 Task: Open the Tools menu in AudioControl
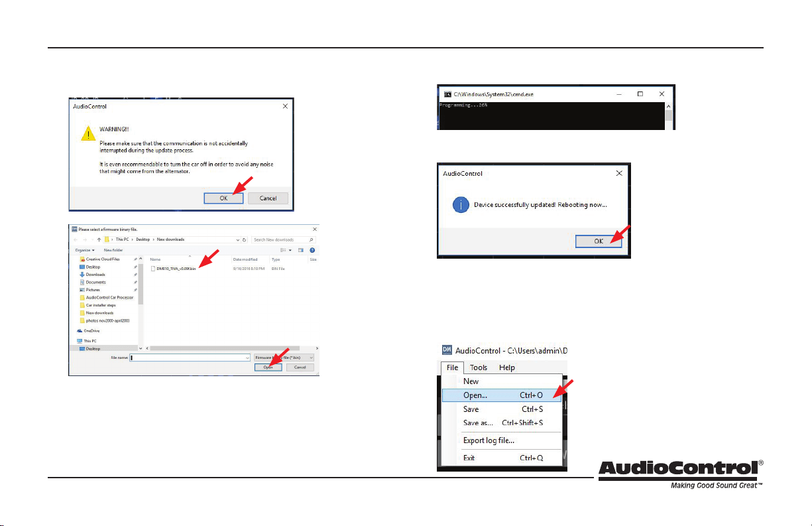479,367
